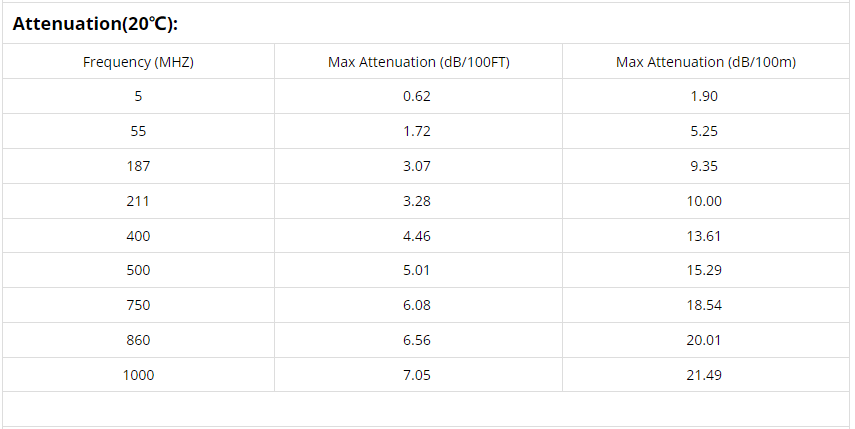
Task: Click the 18.54 attenuation value
Action: click(705, 305)
